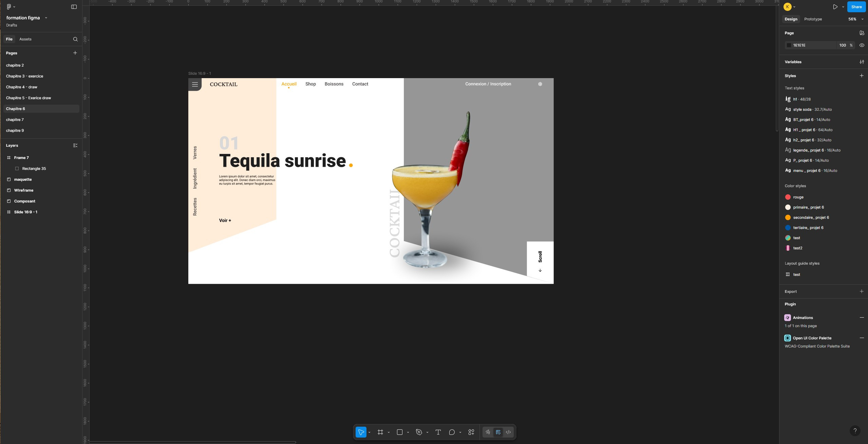
Task: Select the Frame tool in toolbar
Action: pos(380,432)
